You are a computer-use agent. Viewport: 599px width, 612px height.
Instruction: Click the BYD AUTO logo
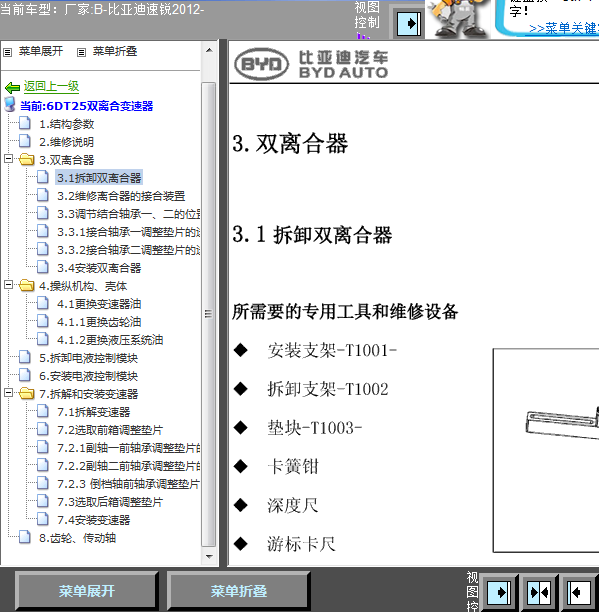tap(311, 64)
